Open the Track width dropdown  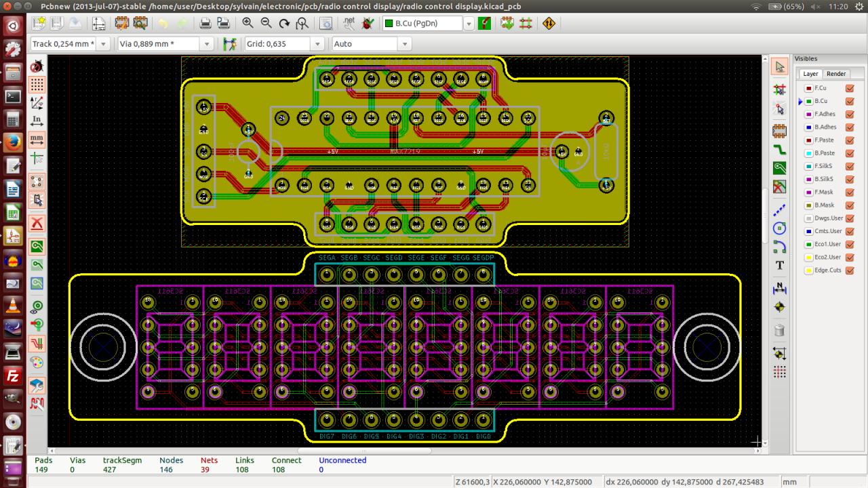(103, 44)
